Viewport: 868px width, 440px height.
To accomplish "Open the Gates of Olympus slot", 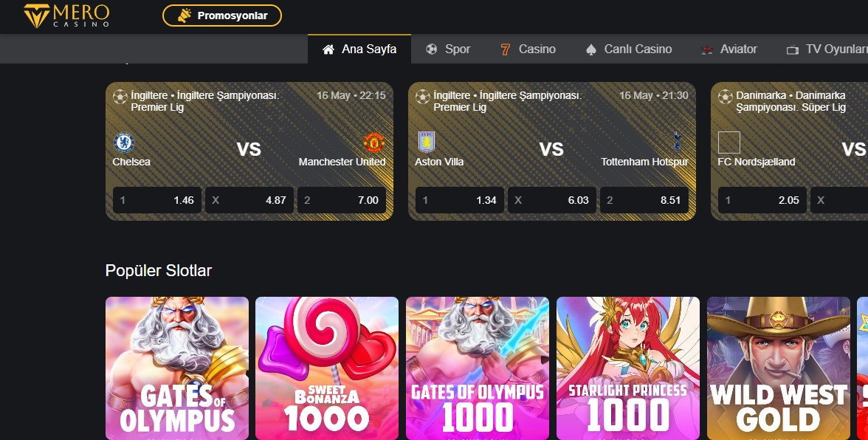I will click(177, 368).
